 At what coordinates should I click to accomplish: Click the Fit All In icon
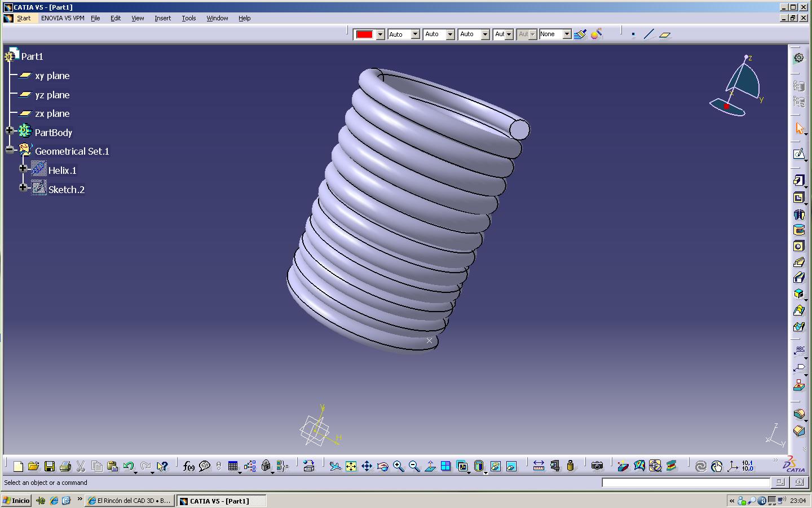tap(351, 466)
